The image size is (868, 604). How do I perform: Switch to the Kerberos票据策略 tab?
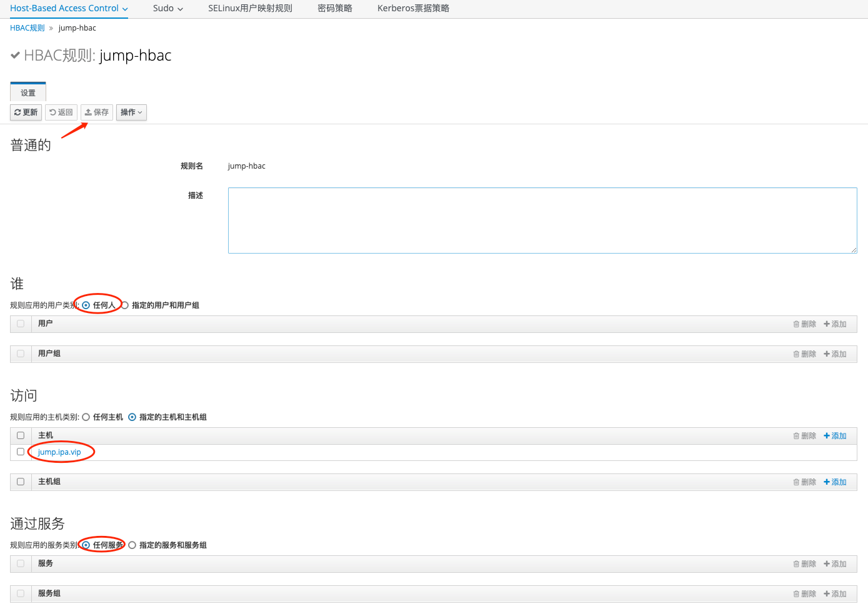(x=413, y=9)
